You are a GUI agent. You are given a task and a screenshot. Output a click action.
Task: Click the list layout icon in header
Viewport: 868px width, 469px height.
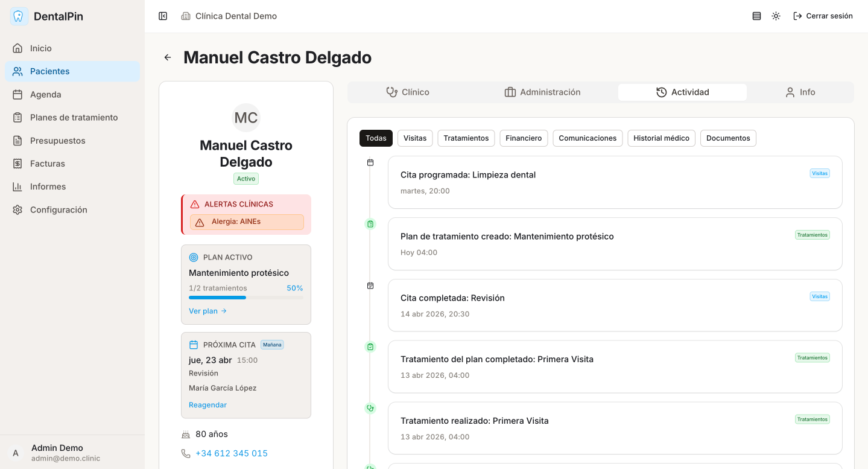[756, 16]
